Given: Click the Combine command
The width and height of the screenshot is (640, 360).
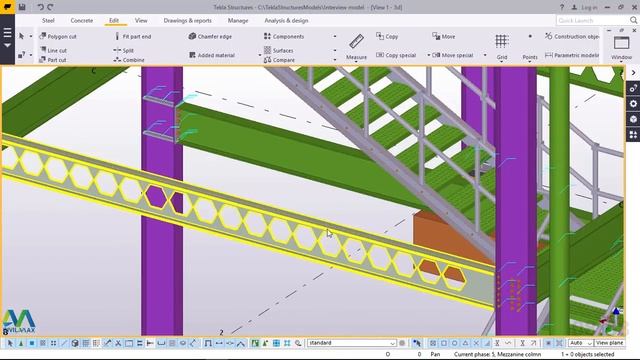Looking at the screenshot, I should point(129,60).
